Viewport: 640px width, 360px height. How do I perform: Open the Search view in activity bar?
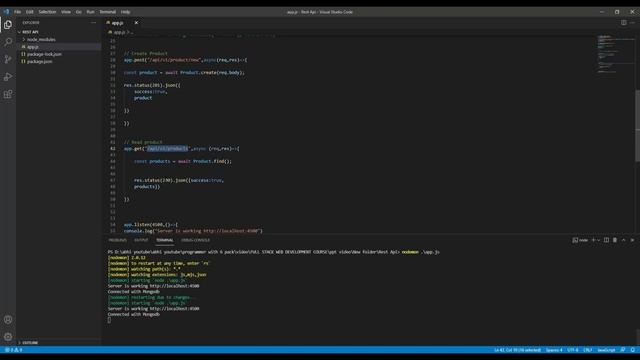pos(8,42)
